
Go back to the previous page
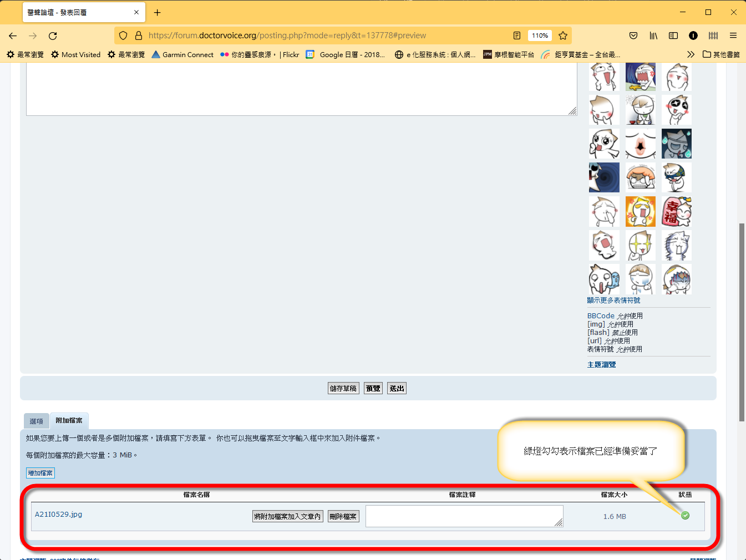coord(13,35)
